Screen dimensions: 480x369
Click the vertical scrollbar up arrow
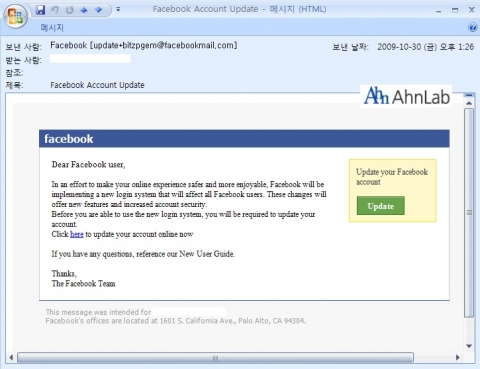(469, 103)
